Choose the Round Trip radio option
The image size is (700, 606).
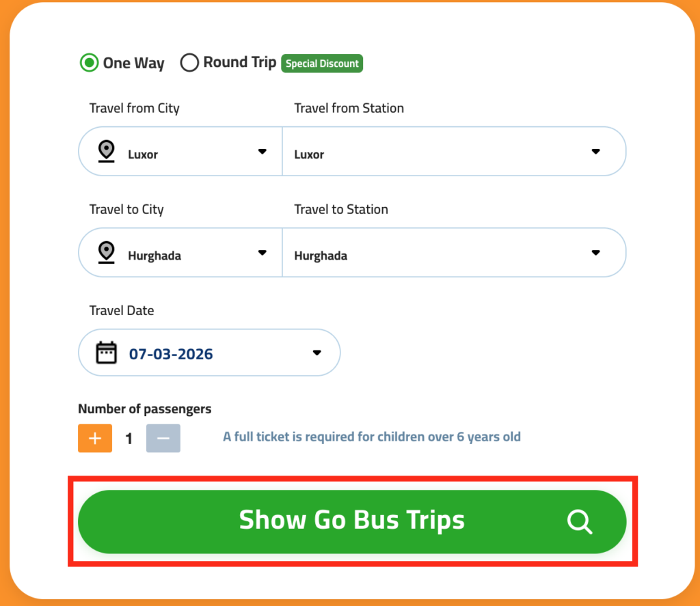[x=189, y=63]
